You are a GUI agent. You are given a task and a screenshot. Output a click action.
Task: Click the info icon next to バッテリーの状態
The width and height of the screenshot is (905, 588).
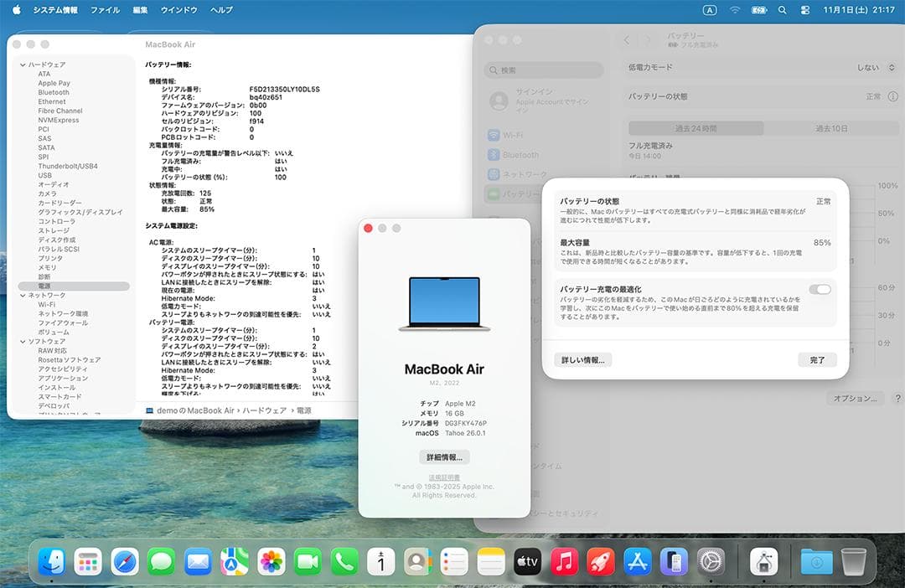[893, 96]
